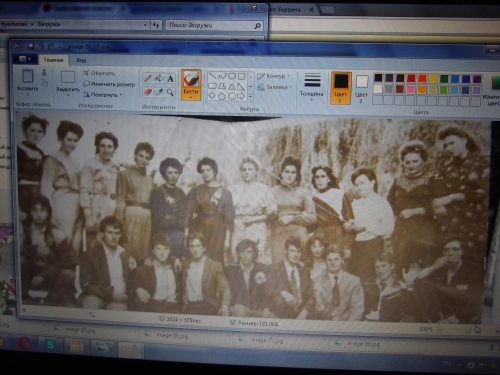
Task: Pick the red color swatch
Action: pyautogui.click(x=411, y=78)
